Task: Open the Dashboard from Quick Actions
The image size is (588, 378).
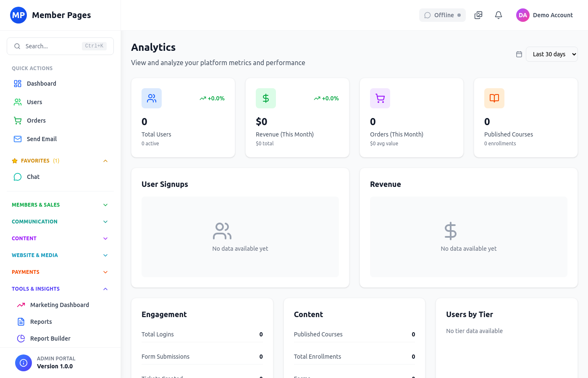Action: tap(41, 83)
